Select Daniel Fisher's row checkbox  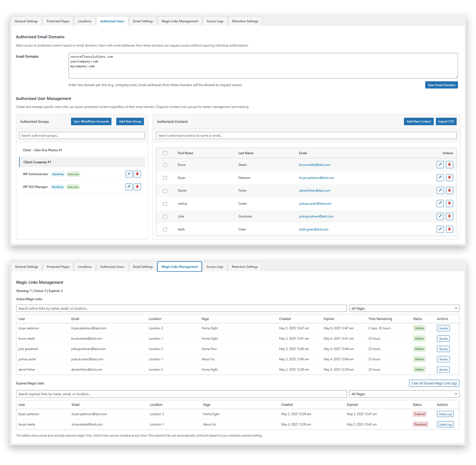[165, 191]
